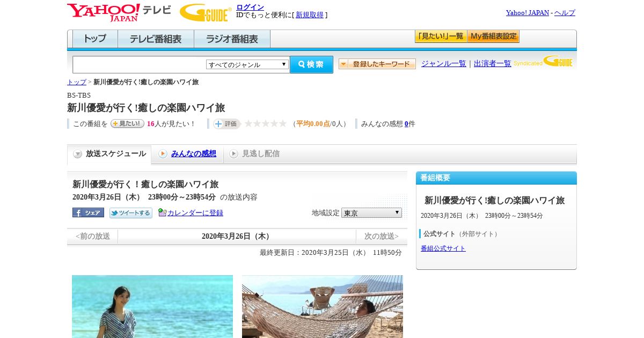Open the 登録したキーワード dropdown button
The width and height of the screenshot is (644, 338).
click(377, 64)
